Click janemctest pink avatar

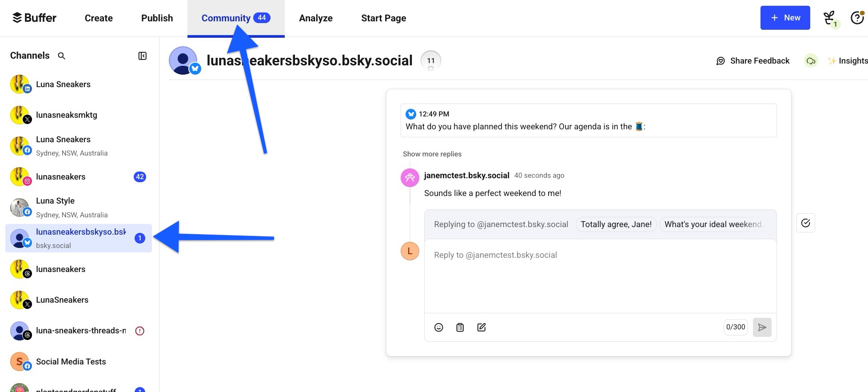pyautogui.click(x=410, y=178)
